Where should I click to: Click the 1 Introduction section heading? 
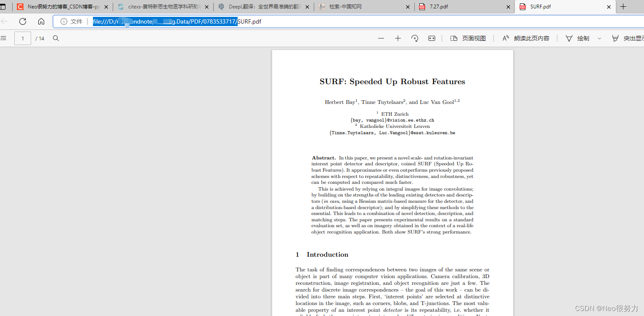[322, 255]
